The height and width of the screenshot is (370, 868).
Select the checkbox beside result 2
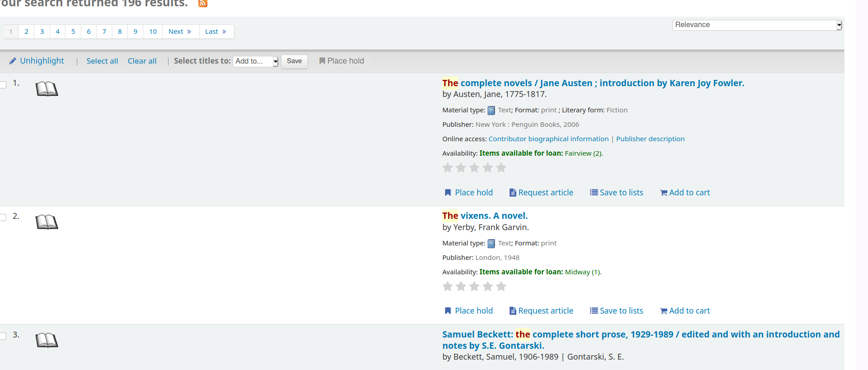coord(3,217)
